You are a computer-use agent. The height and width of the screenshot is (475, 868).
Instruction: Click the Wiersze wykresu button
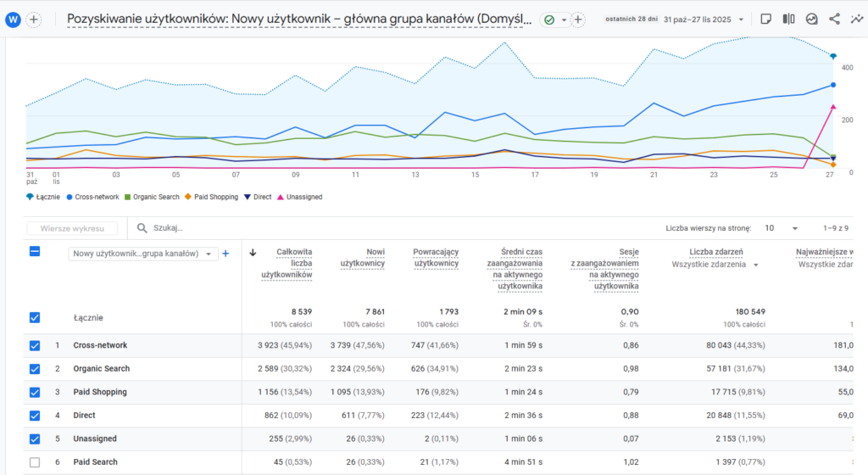coord(72,228)
